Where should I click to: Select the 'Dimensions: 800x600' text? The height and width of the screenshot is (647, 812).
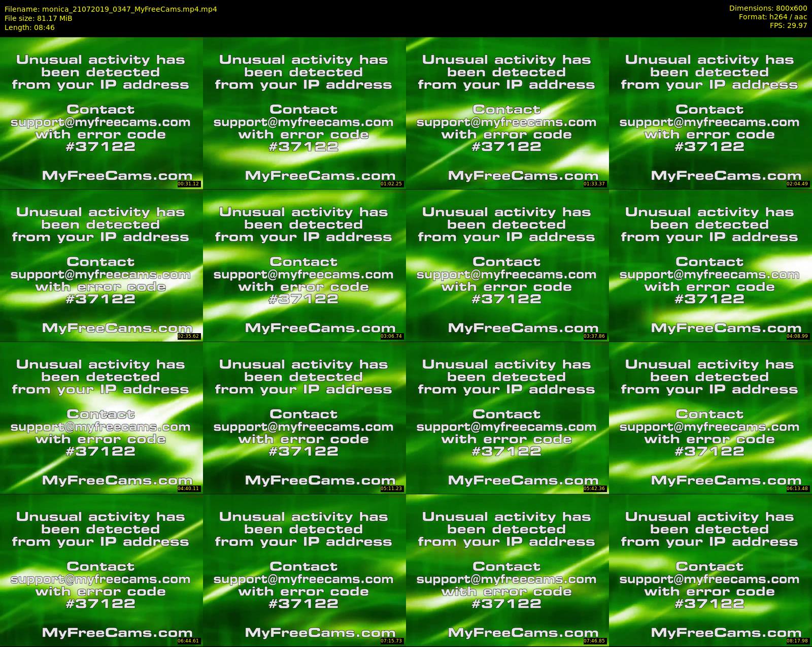pyautogui.click(x=768, y=8)
